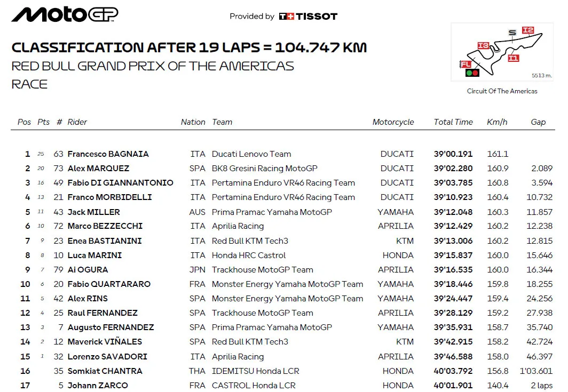Click the circuit map thumbnail
The height and width of the screenshot is (392, 568).
point(502,52)
